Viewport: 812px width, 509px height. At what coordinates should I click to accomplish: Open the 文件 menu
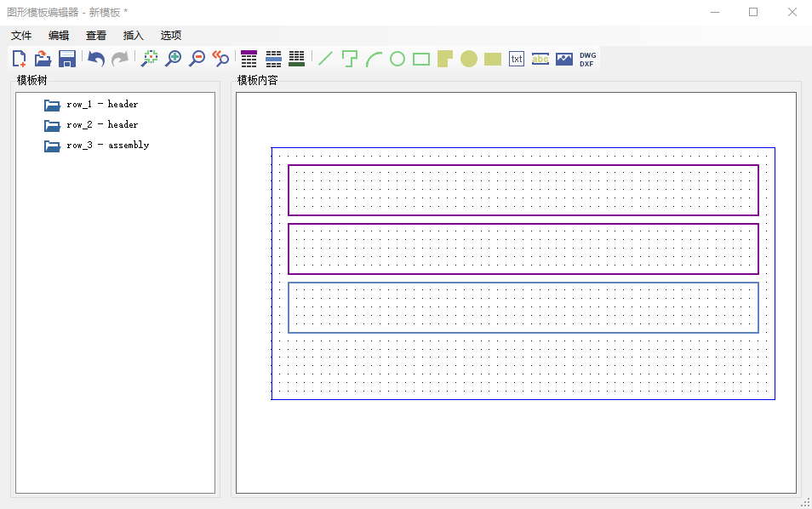21,35
